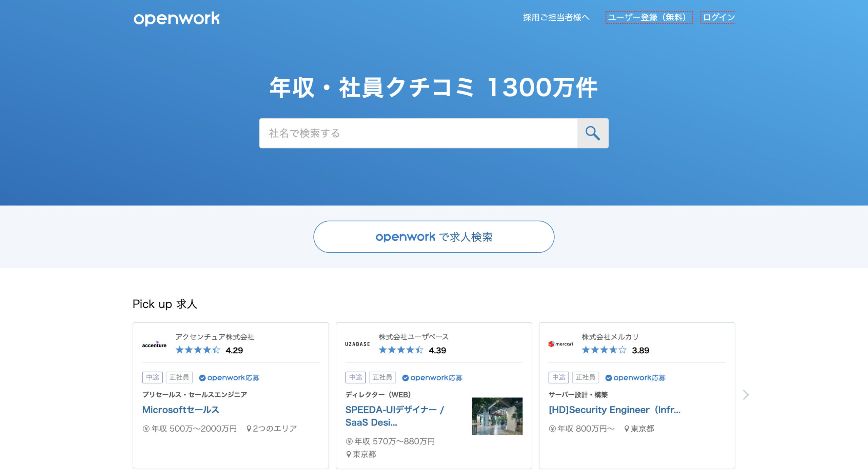Click 東京都 location in Mercari card
The image size is (868, 475).
643,429
